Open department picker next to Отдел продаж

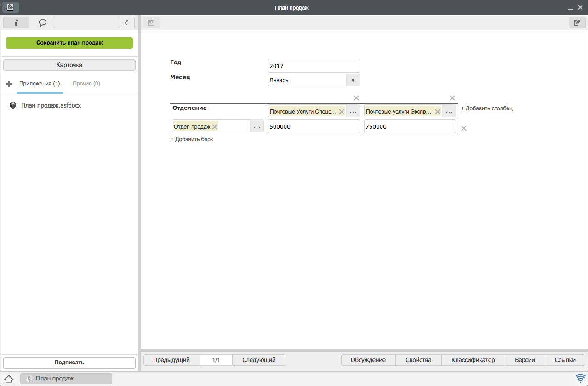point(257,127)
